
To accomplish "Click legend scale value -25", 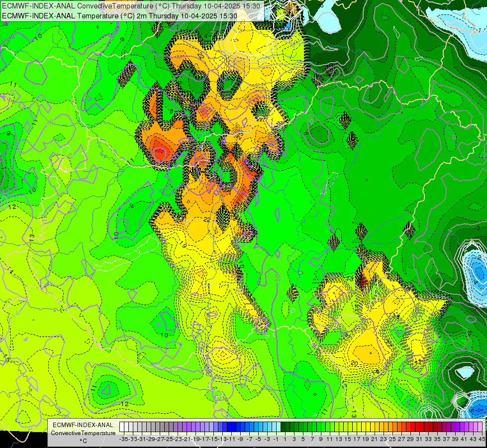I will coord(169,439).
